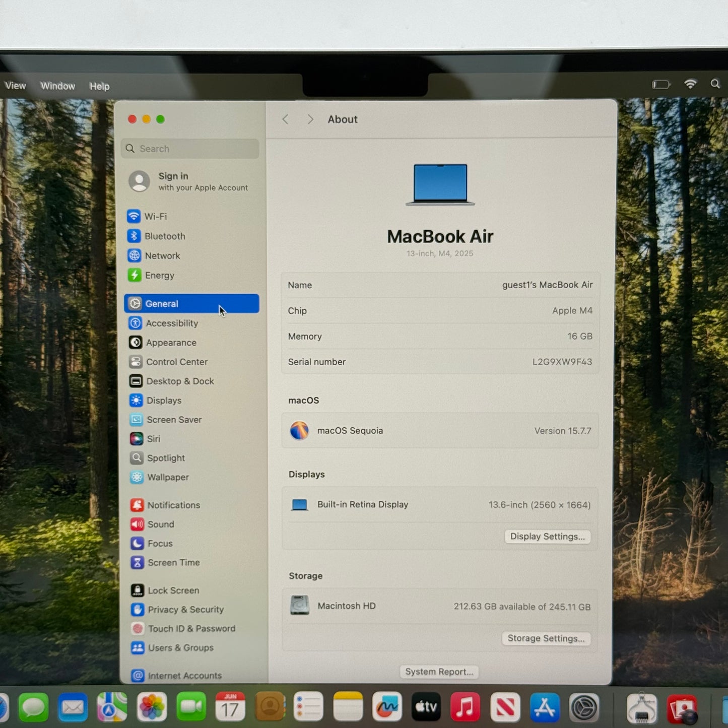Click the Wi-Fi status icon in menu bar

point(690,84)
